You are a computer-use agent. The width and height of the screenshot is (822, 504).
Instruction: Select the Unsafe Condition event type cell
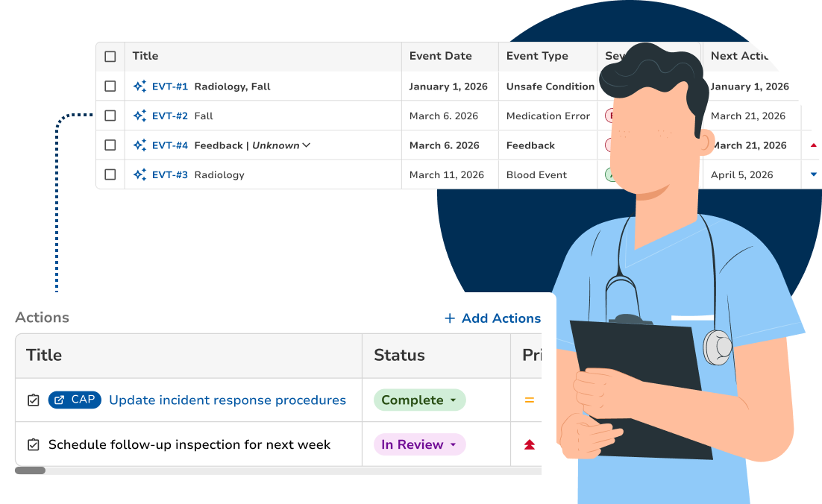[x=550, y=86]
